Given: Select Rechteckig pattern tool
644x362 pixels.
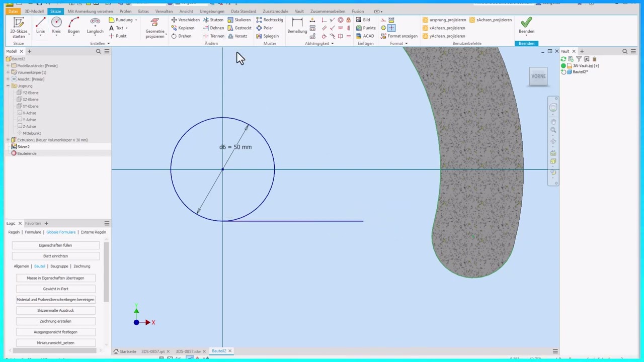Looking at the screenshot, I should pos(270,20).
